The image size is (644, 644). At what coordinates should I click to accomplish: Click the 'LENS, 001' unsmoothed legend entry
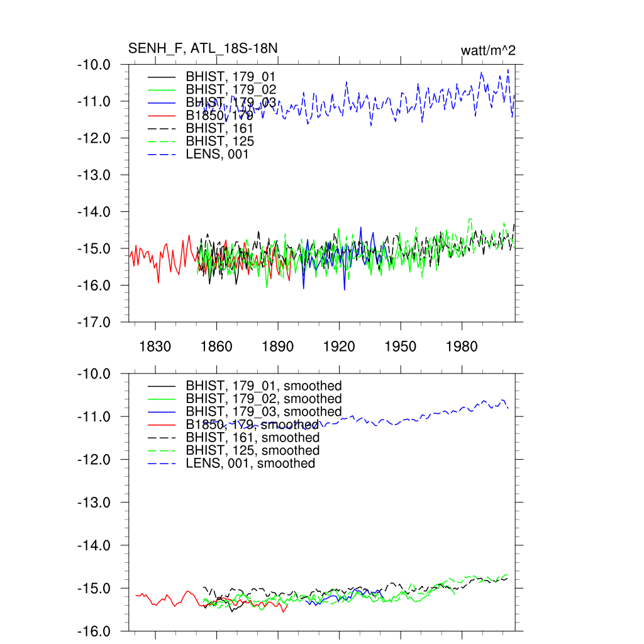(217, 154)
